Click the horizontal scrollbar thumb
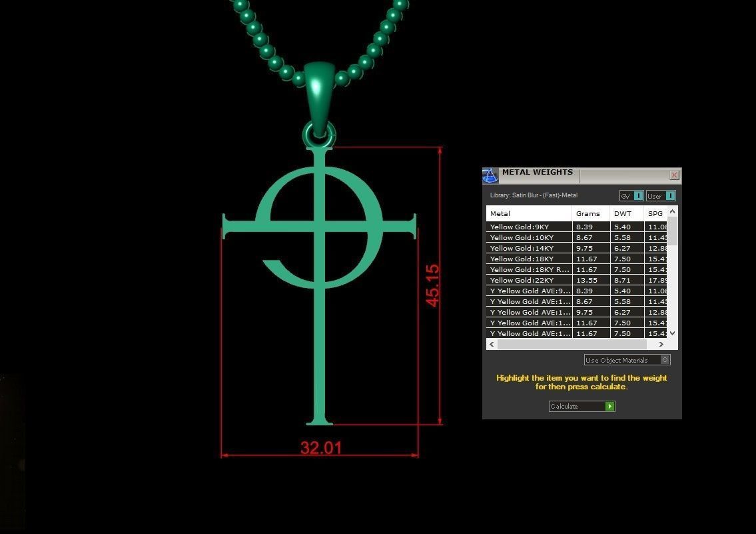This screenshot has height=534, width=756. (x=571, y=344)
